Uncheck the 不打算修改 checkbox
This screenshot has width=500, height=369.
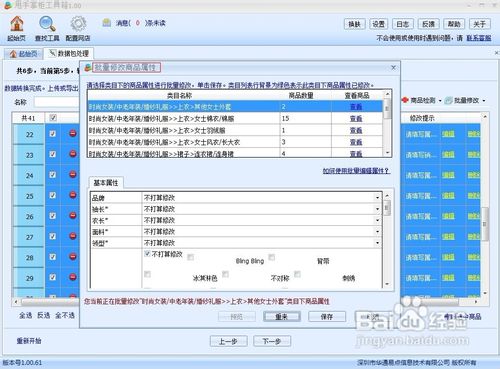(x=147, y=254)
